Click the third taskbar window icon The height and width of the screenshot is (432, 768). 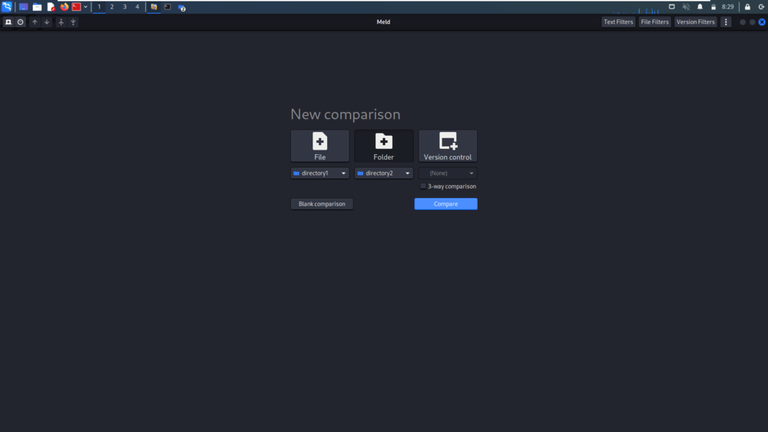coord(182,7)
